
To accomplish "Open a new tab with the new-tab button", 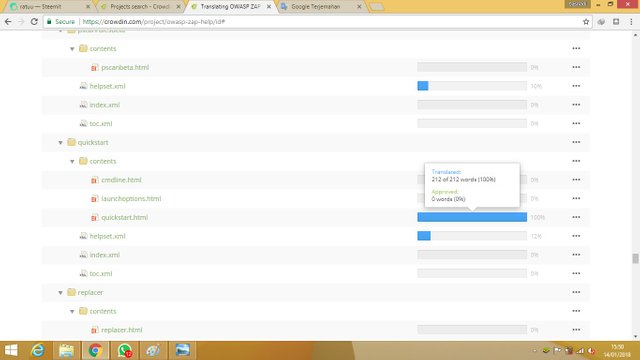I will point(377,7).
